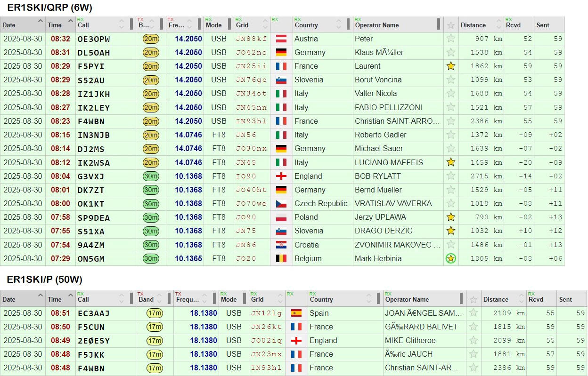588x376 pixels.
Task: Click the 17m band badge for EC3AAJ
Action: pyautogui.click(x=155, y=313)
